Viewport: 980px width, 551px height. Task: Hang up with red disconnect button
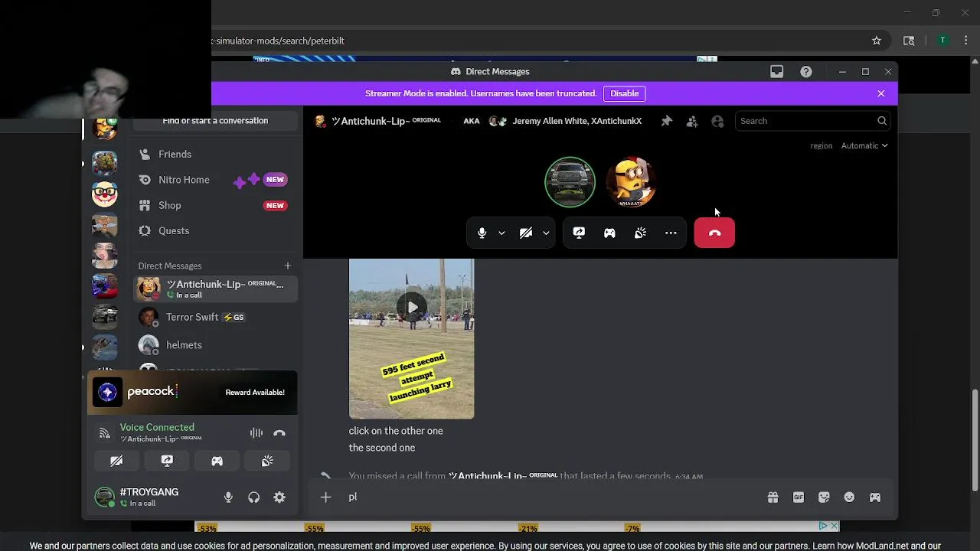714,233
